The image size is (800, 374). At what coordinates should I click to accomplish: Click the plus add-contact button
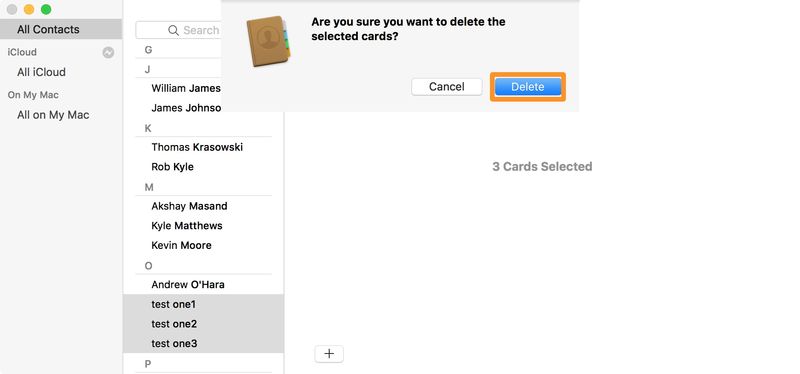[x=329, y=354]
